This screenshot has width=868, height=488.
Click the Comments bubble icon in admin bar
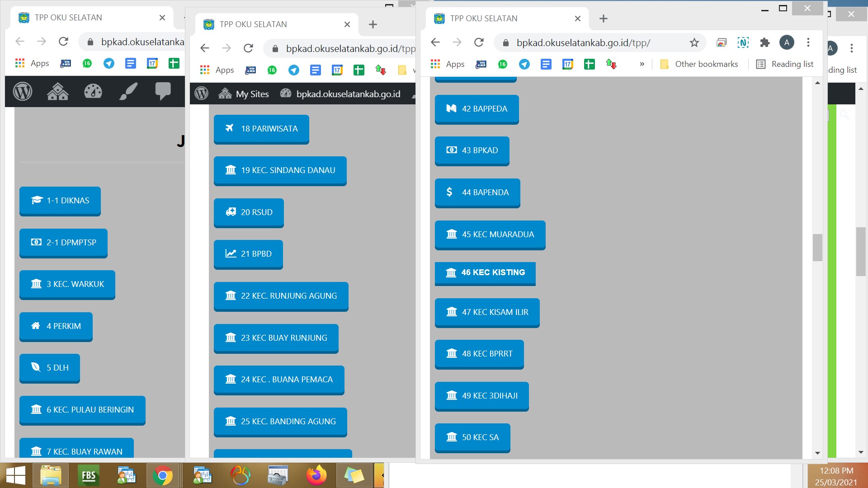(x=163, y=91)
